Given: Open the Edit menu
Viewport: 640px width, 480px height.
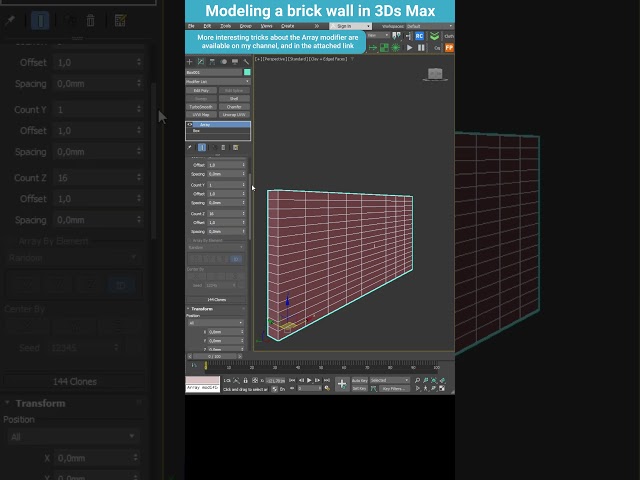Looking at the screenshot, I should coord(207,26).
